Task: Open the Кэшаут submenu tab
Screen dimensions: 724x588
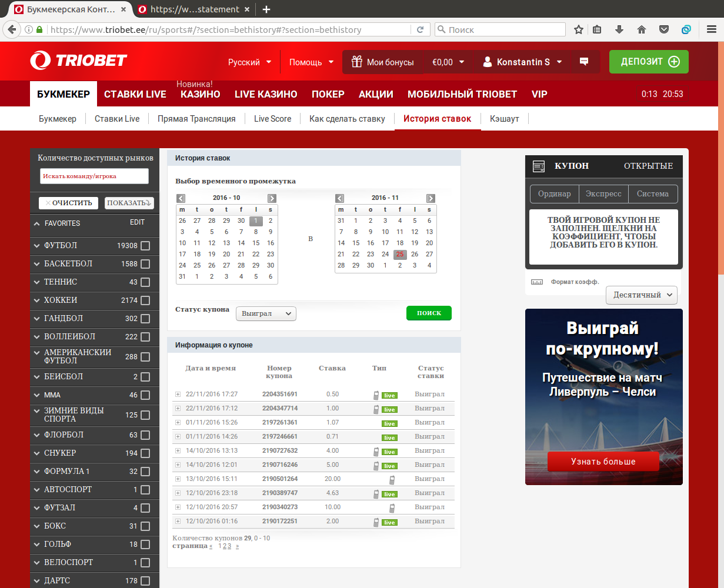Action: coord(505,119)
